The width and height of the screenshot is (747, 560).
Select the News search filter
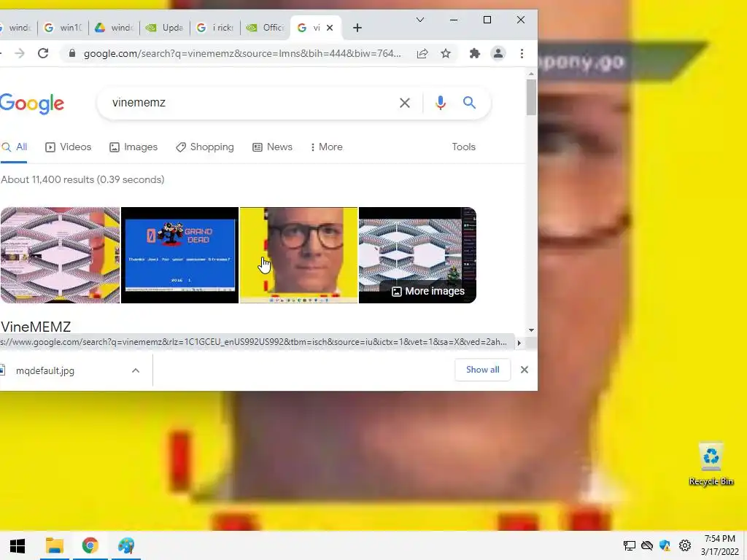[272, 147]
